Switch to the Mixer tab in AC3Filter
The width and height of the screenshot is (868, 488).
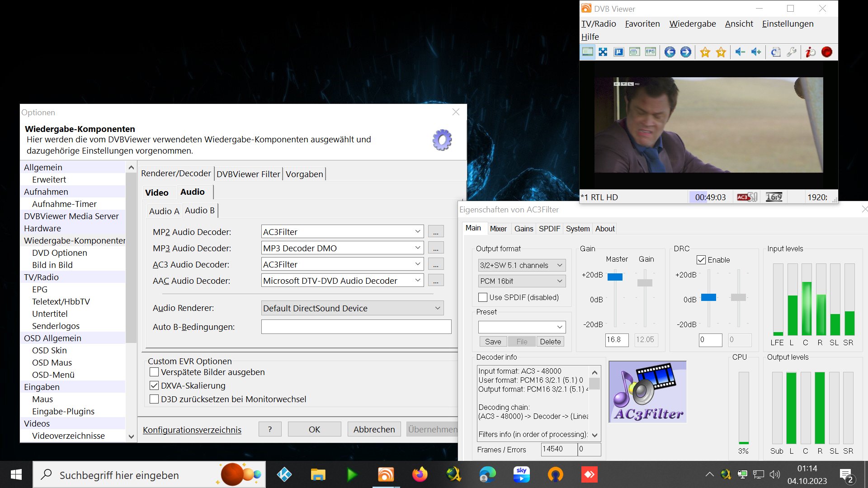tap(499, 229)
